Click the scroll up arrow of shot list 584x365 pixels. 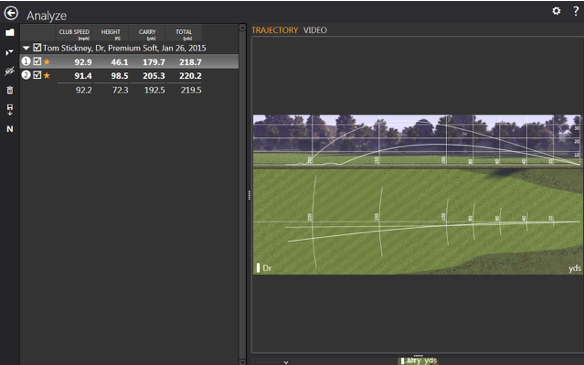pyautogui.click(x=242, y=27)
